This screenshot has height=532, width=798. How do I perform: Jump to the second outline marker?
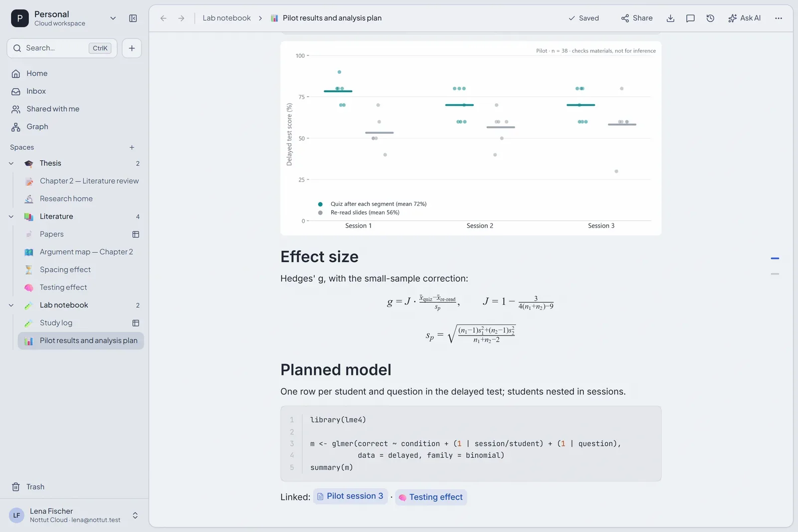coord(775,274)
